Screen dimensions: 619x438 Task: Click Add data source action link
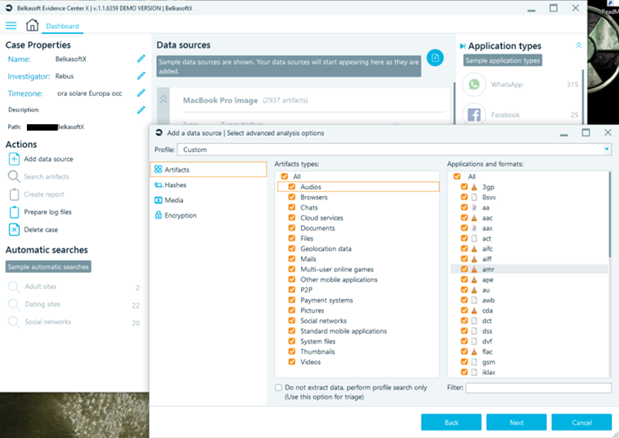49,159
